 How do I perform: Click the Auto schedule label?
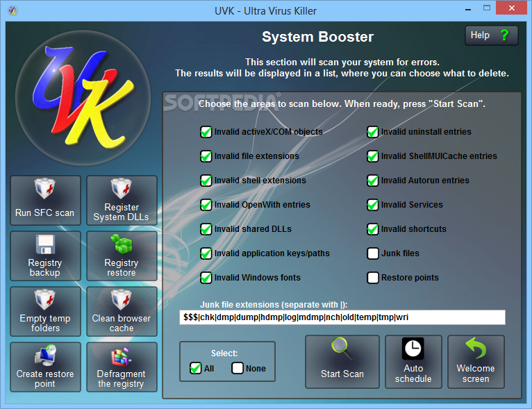pos(413,374)
